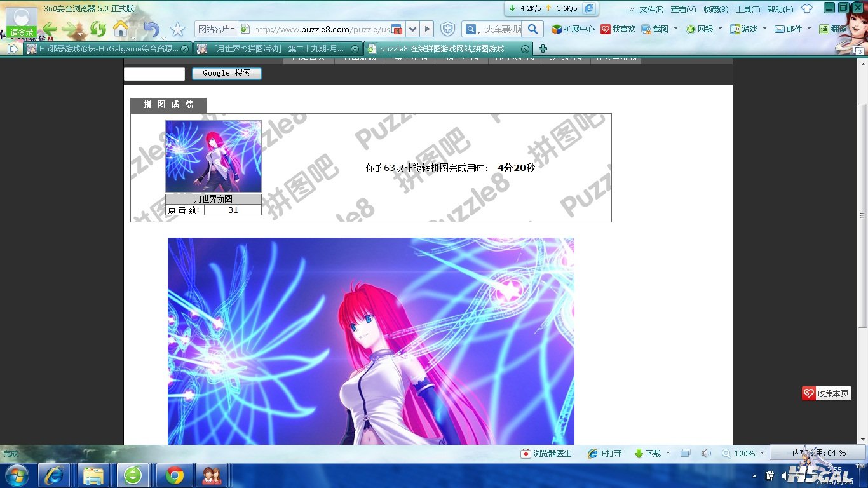
Task: Expand the 下载 dropdown arrow
Action: tap(668, 453)
